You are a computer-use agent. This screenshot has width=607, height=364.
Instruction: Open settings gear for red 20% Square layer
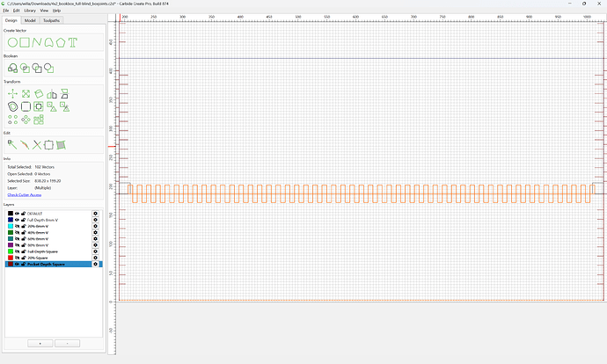pos(95,258)
